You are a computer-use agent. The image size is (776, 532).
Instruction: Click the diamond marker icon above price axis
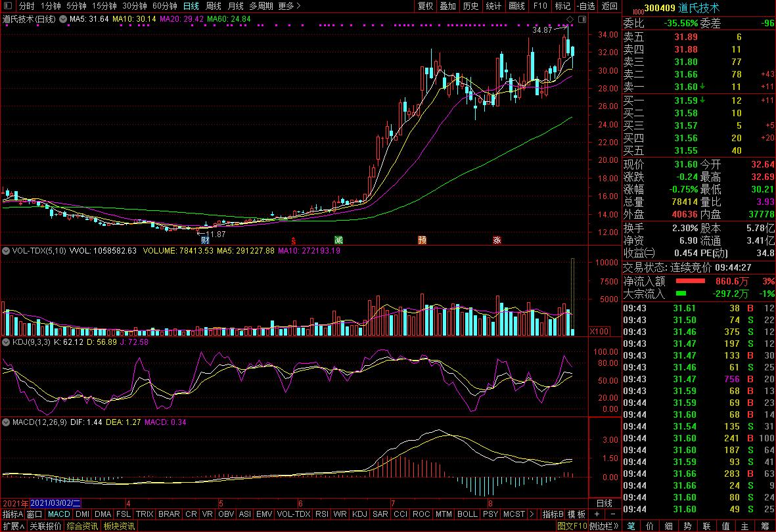click(570, 18)
